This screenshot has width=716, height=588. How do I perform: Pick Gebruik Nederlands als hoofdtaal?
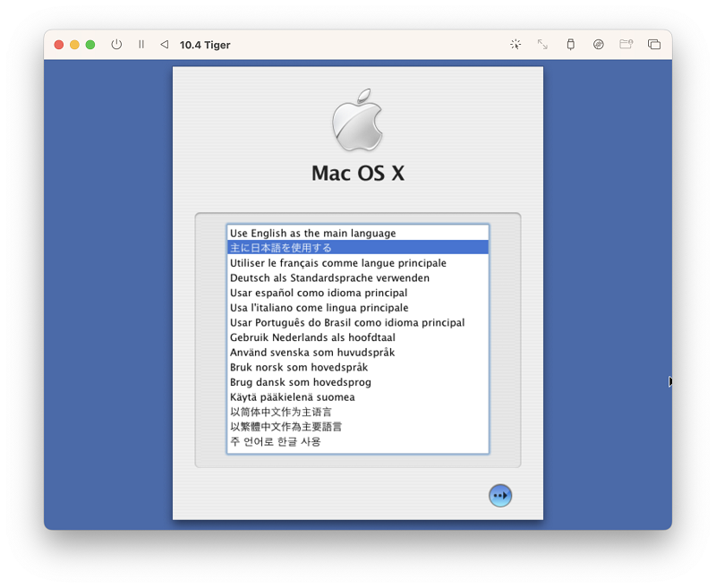pos(357,337)
